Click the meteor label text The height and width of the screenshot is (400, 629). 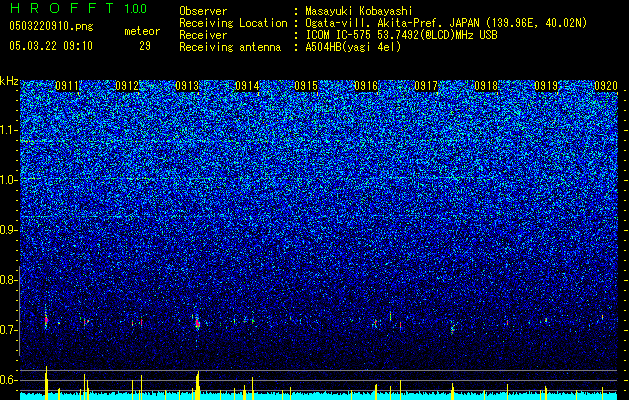[142, 31]
